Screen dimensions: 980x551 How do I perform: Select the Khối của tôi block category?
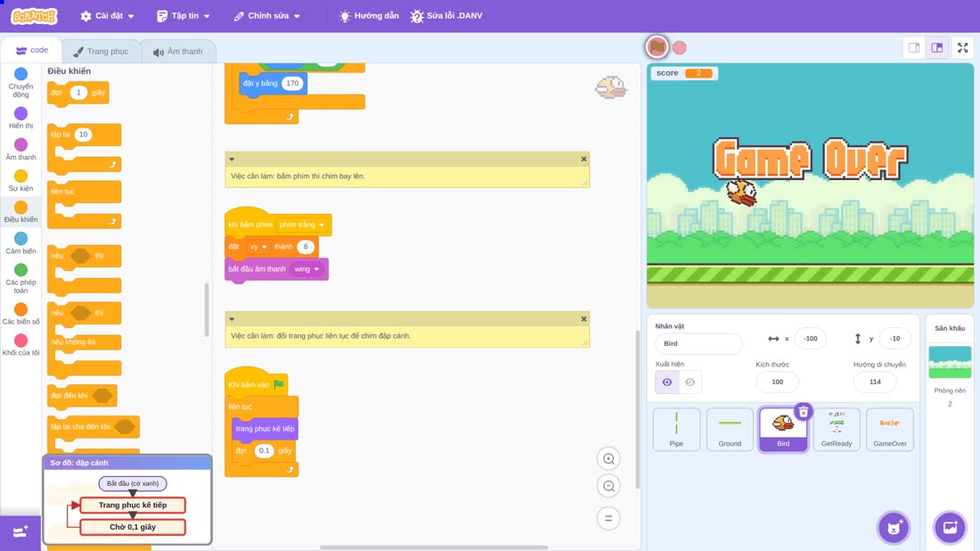[20, 345]
